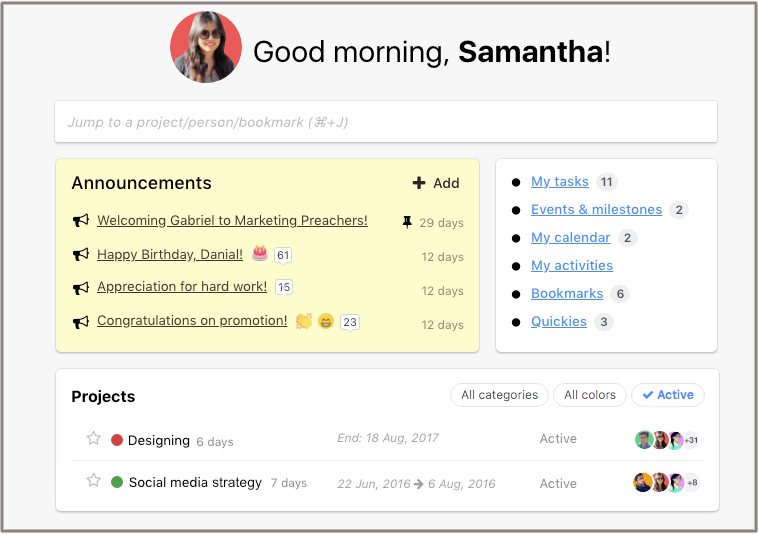
Task: Toggle the Active projects filter
Action: coord(668,395)
